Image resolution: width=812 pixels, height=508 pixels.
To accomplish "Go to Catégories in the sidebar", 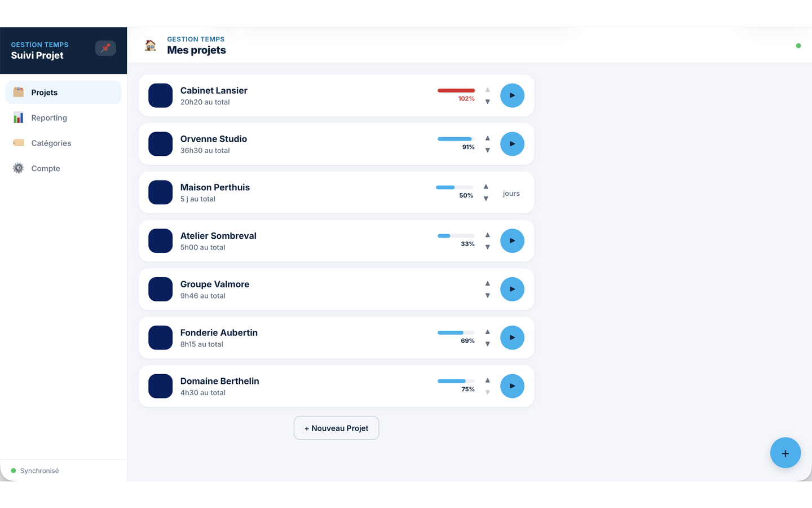I will click(x=63, y=143).
